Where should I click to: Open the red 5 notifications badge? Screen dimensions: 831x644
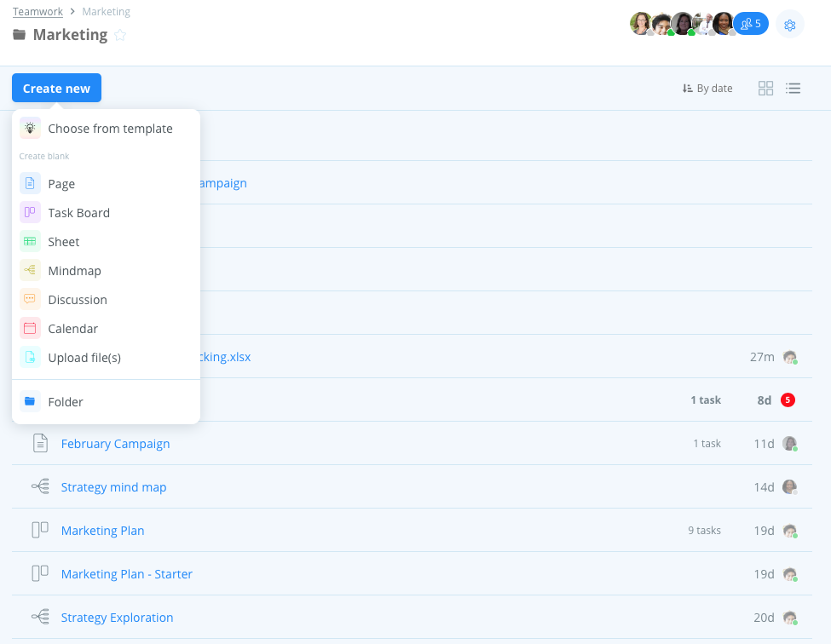coord(788,400)
